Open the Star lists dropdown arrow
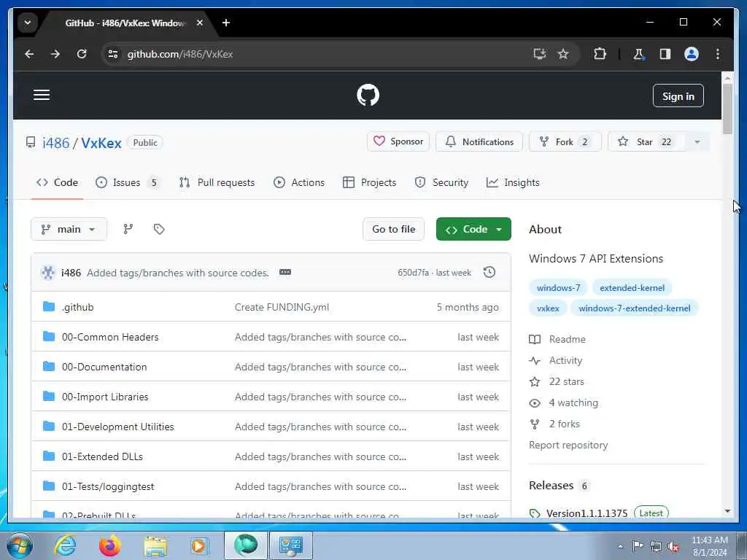The image size is (747, 560). 697,142
